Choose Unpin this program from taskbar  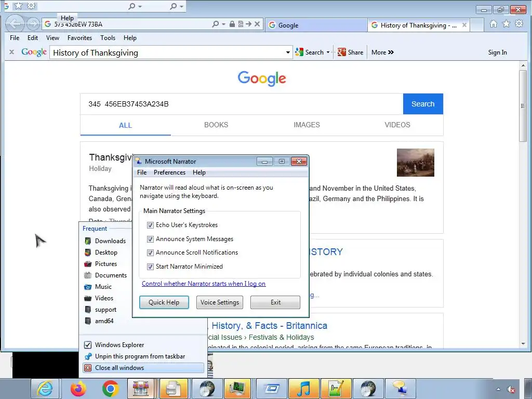143,356
